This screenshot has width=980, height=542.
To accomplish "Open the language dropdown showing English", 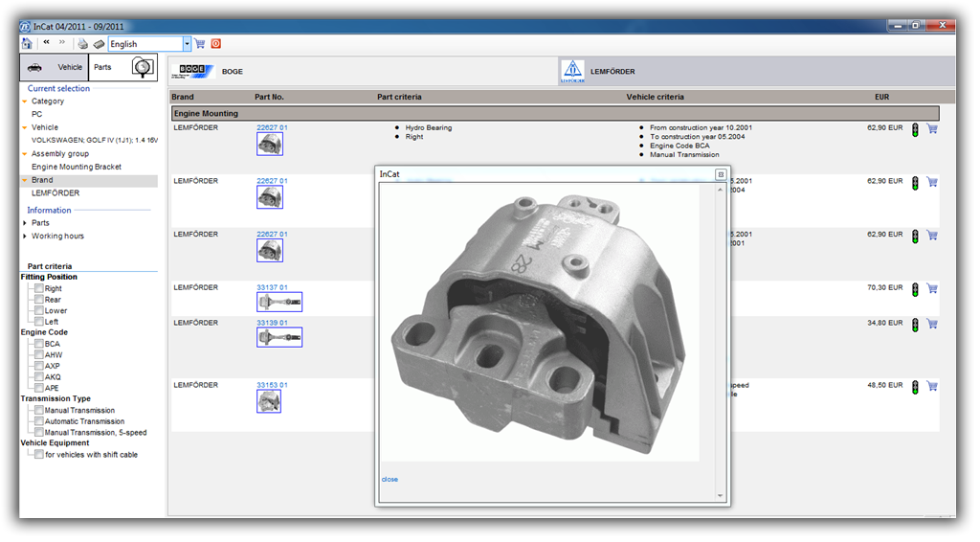I will click(x=187, y=44).
